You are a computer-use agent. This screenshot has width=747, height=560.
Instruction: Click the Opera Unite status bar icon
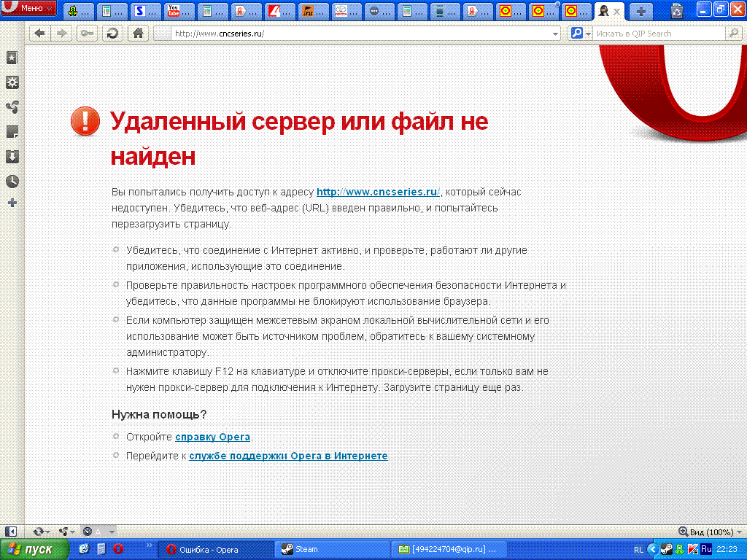coord(63,532)
